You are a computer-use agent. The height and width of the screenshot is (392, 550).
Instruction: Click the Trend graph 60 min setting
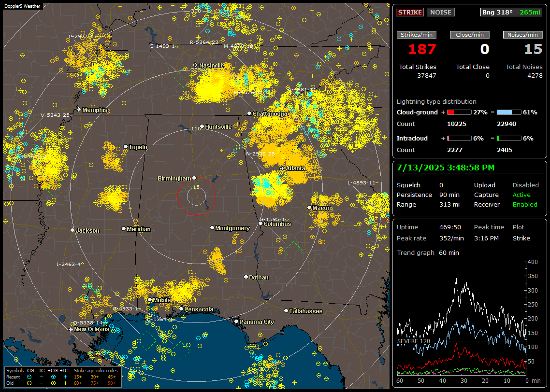point(449,253)
